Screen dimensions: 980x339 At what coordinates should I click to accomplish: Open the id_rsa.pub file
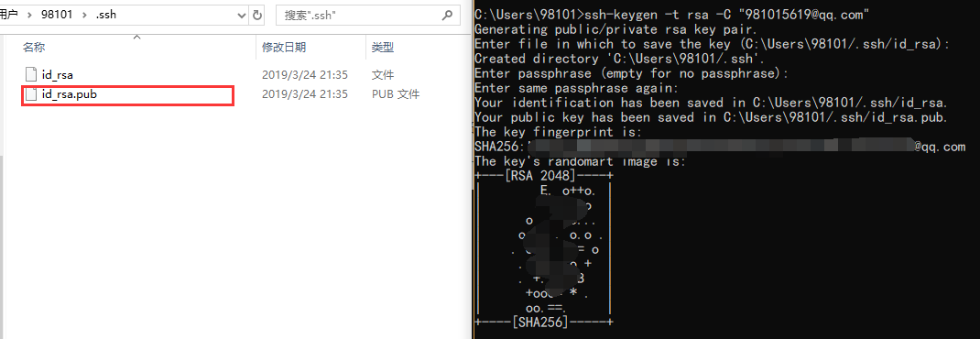click(x=69, y=94)
